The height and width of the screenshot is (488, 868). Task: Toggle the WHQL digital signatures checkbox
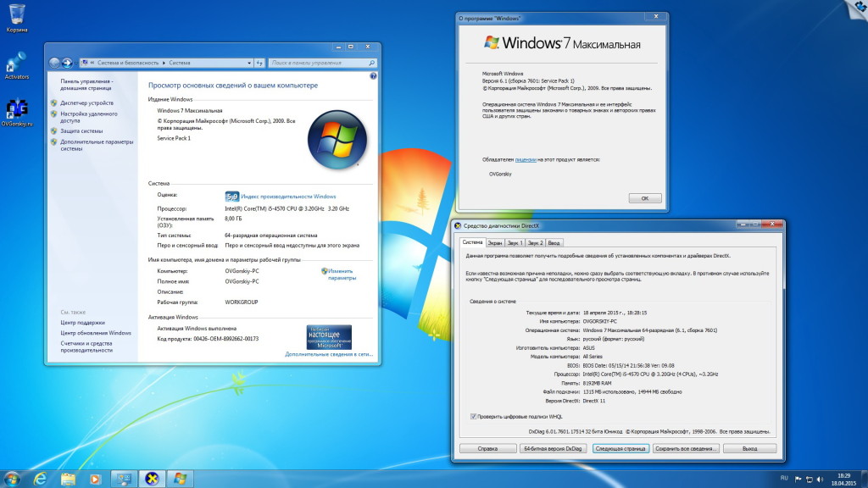pos(473,417)
